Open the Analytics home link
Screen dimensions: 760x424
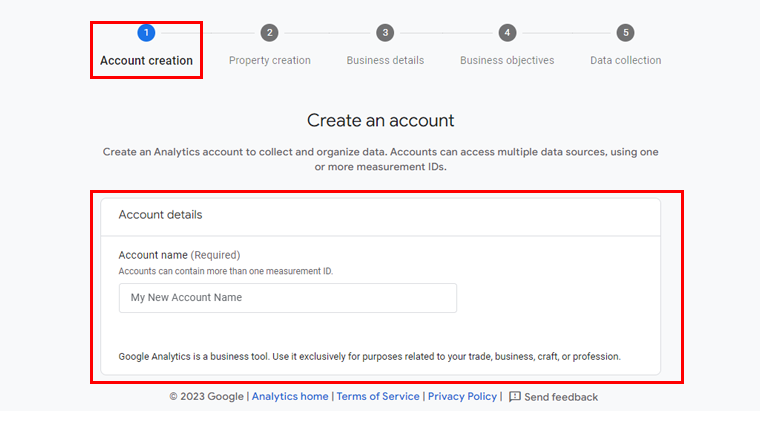[x=290, y=396]
